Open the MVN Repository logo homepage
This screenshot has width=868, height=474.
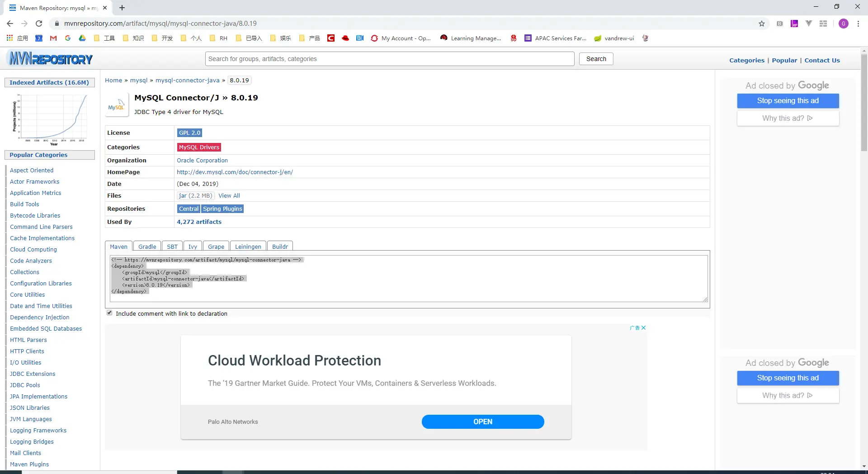(51, 59)
